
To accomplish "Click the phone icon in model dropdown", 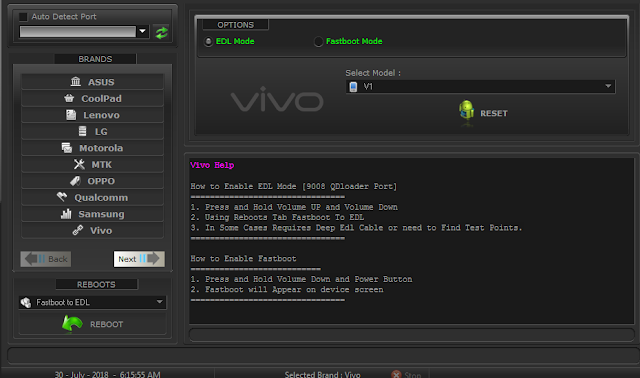I will tap(353, 87).
